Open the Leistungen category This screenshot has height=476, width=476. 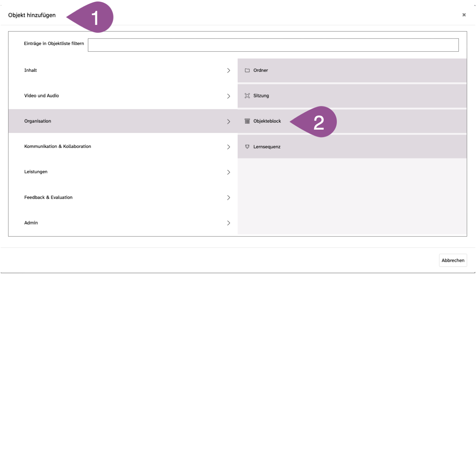(123, 172)
